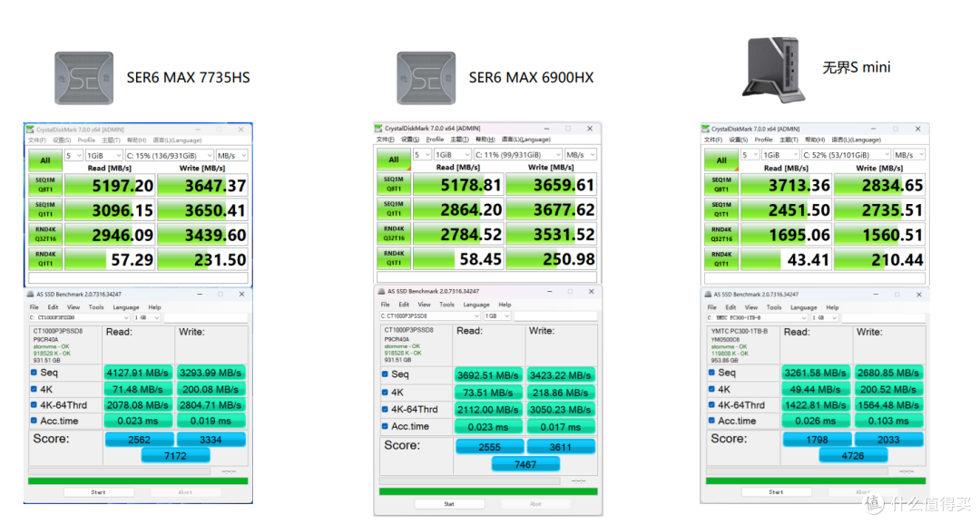Start RND4K Q1T1 test showing 58.45 read

click(394, 258)
